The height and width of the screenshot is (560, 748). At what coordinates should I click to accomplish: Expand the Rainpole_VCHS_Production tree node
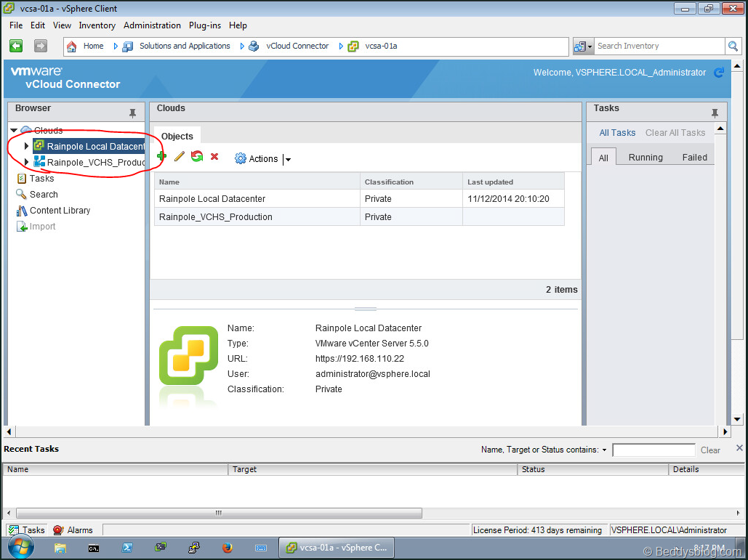27,162
